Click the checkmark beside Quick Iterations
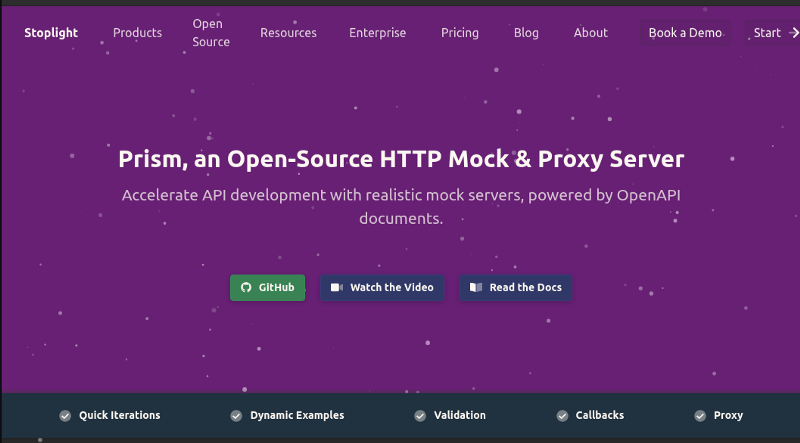This screenshot has width=800, height=443. click(65, 415)
